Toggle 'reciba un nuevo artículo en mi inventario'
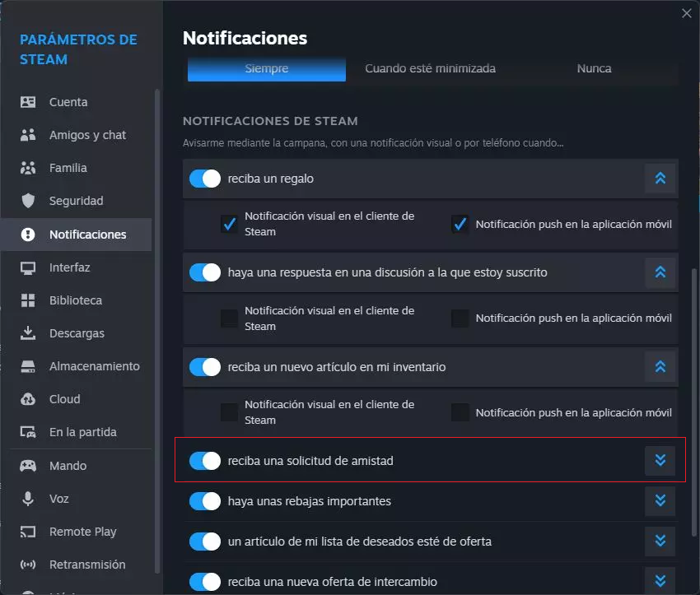The height and width of the screenshot is (595, 700). click(205, 367)
